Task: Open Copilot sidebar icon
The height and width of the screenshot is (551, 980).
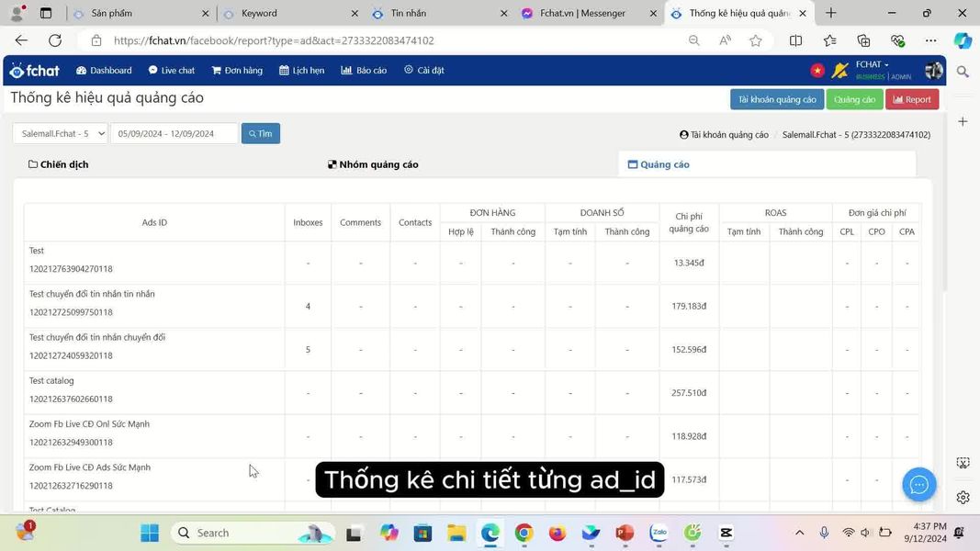Action: 963,40
